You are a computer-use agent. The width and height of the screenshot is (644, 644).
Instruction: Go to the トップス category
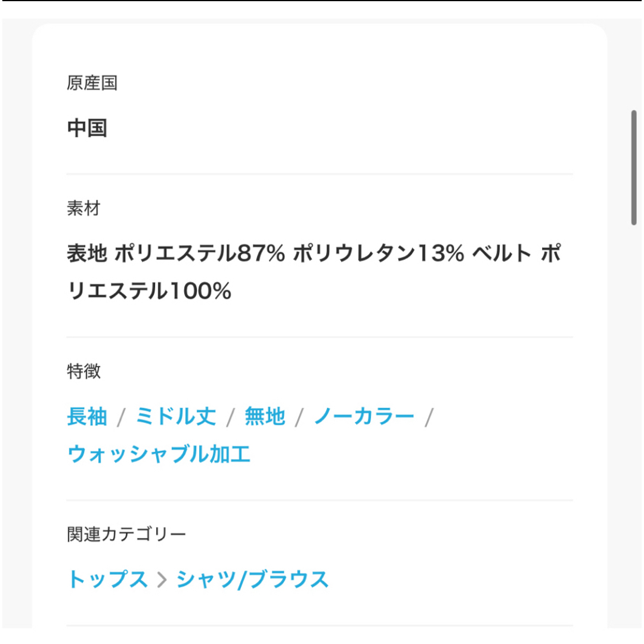click(107, 579)
